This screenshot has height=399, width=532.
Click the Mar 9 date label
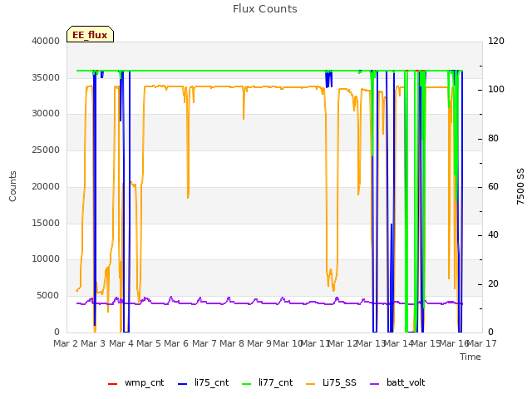[259, 343]
